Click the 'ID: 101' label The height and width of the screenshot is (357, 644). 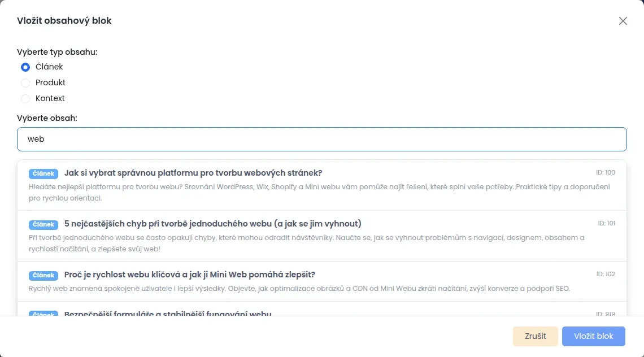pos(606,224)
